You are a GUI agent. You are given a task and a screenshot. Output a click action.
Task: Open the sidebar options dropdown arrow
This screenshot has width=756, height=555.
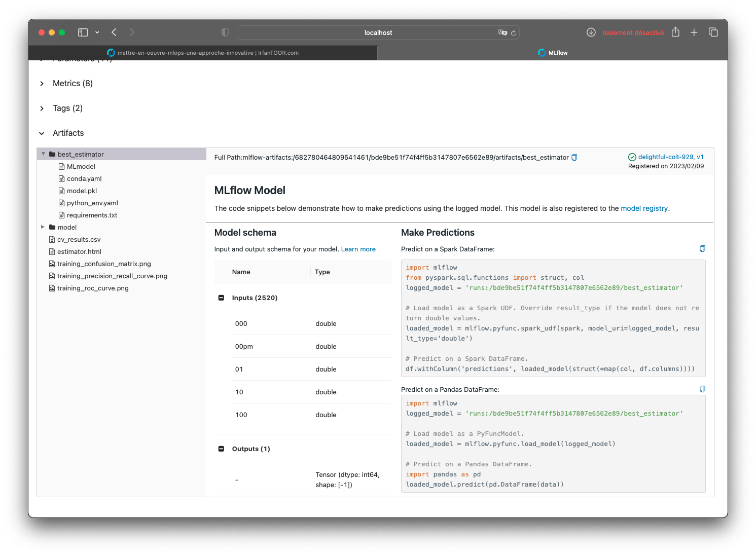click(x=97, y=32)
